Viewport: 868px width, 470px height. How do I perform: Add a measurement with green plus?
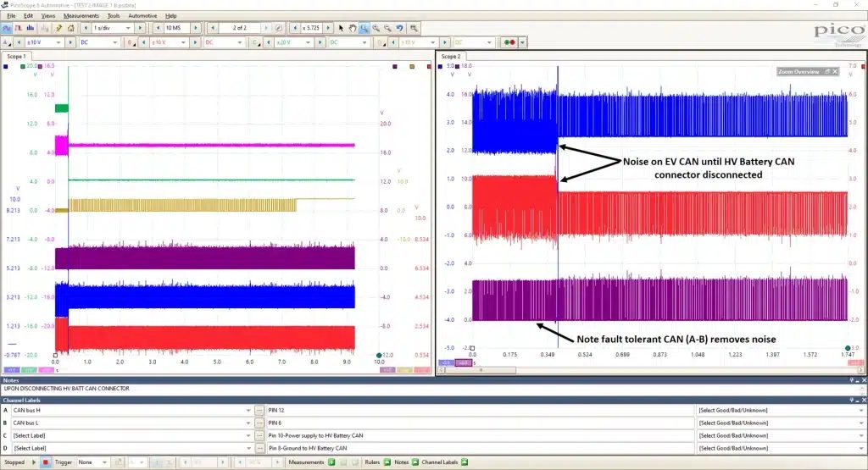click(331, 462)
